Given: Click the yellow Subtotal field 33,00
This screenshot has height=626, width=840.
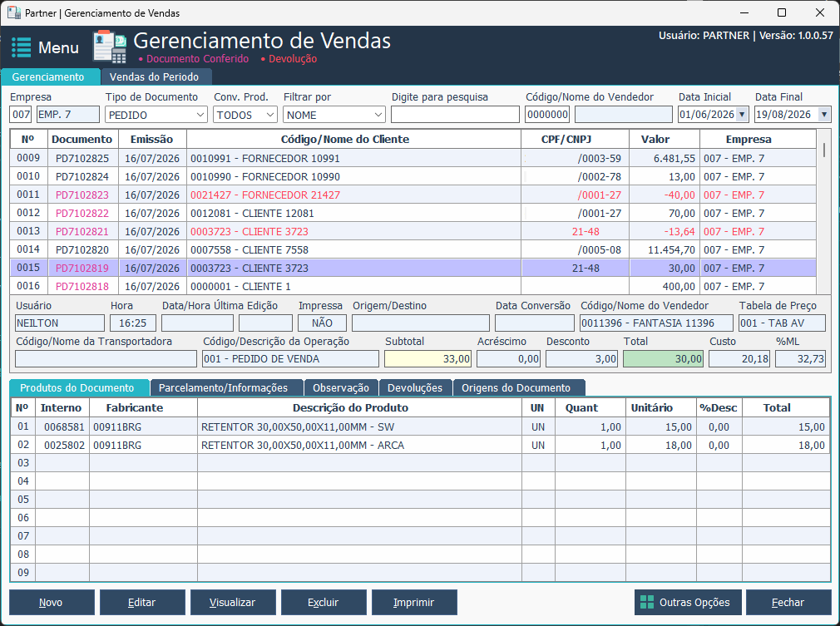Looking at the screenshot, I should (427, 359).
